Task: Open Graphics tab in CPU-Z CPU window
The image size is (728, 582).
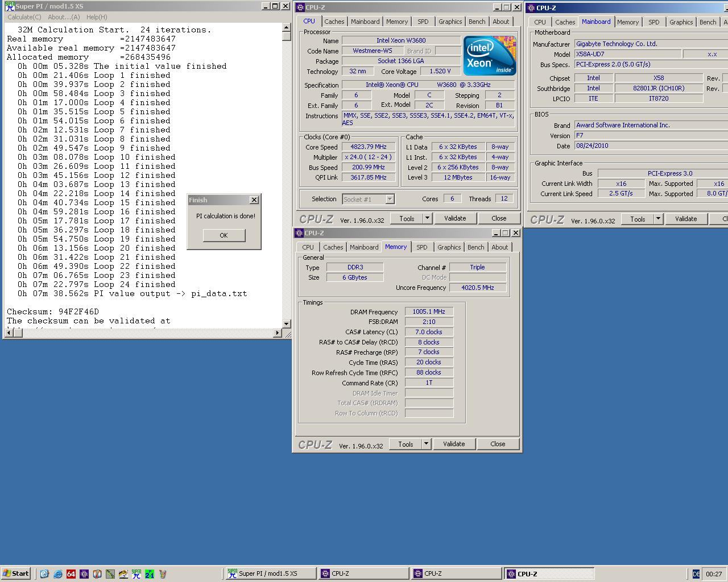Action: (x=450, y=22)
